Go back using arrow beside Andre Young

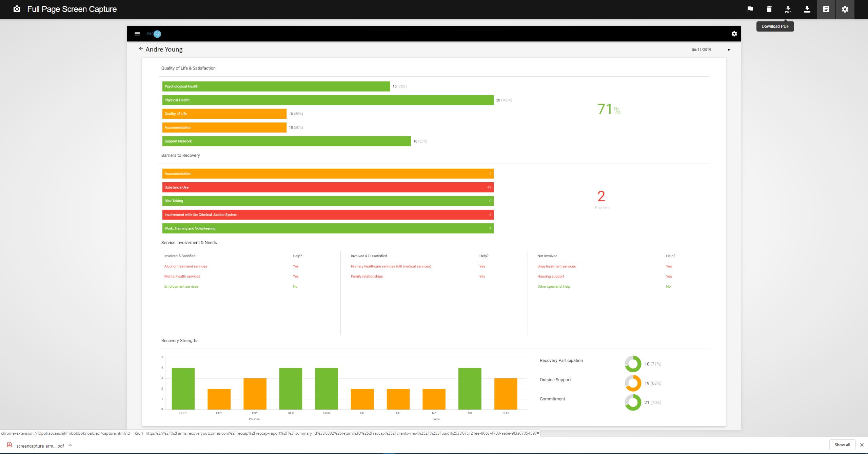pyautogui.click(x=141, y=49)
